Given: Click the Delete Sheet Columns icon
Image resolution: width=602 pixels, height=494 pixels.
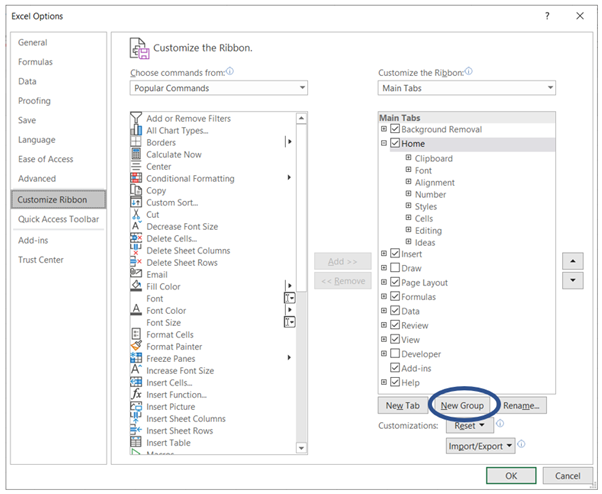Looking at the screenshot, I should (136, 250).
